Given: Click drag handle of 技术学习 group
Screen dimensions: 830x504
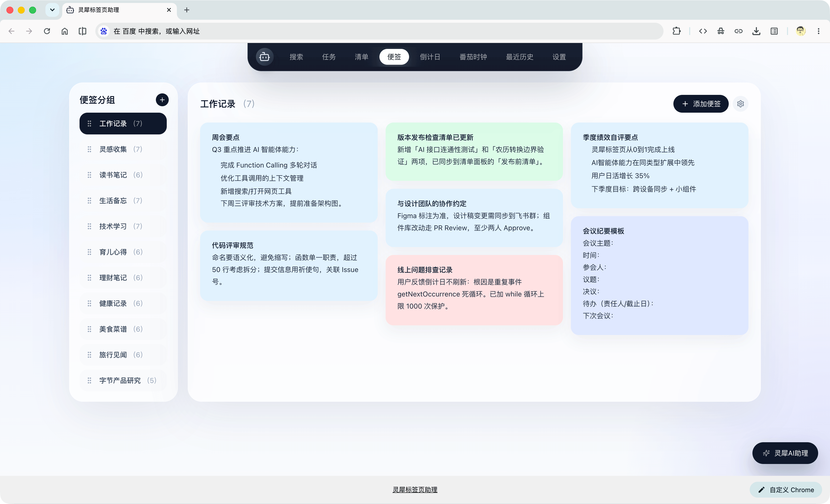Looking at the screenshot, I should click(89, 226).
